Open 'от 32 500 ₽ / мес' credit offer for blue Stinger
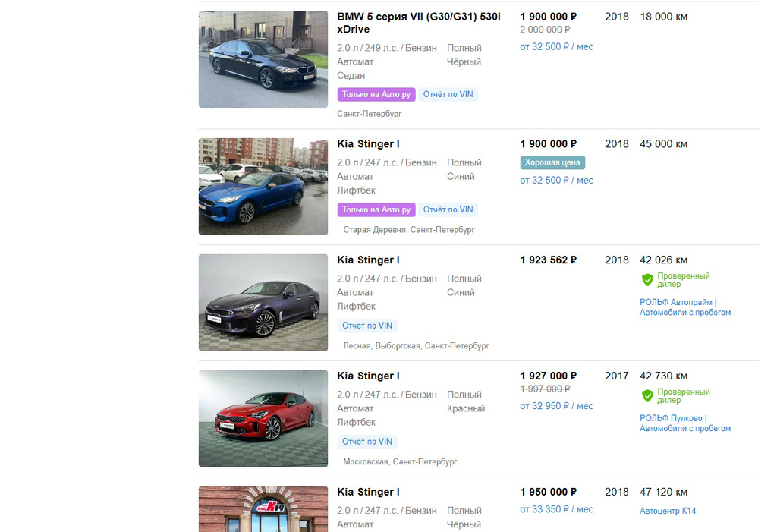 556,181
